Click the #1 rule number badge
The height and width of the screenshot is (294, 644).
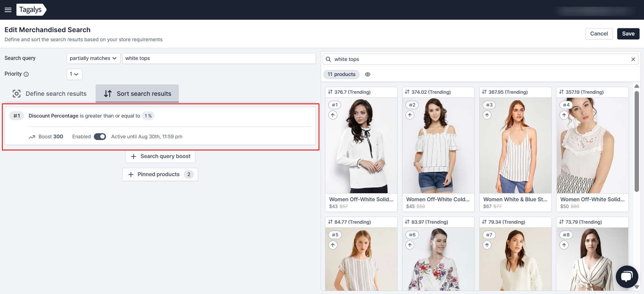pyautogui.click(x=16, y=116)
